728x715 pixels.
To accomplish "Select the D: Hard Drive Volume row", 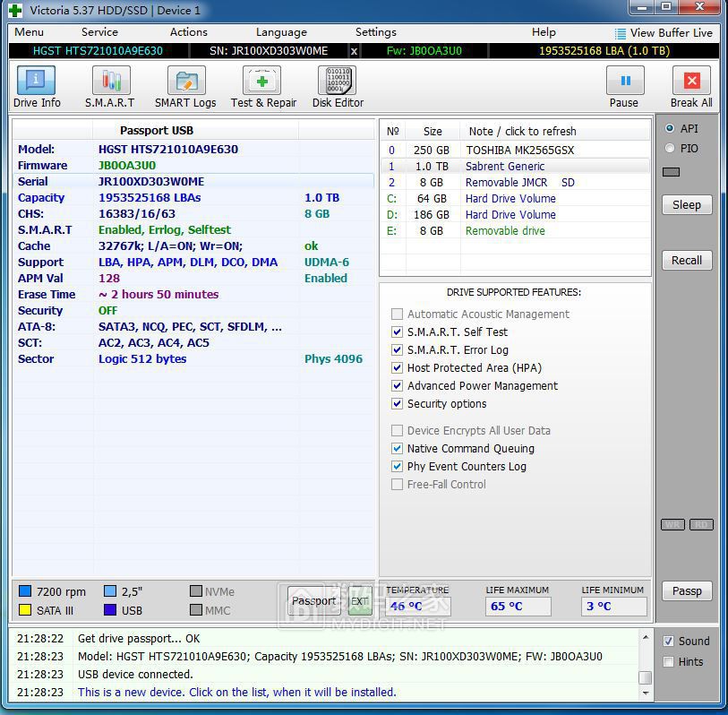I will tap(516, 215).
